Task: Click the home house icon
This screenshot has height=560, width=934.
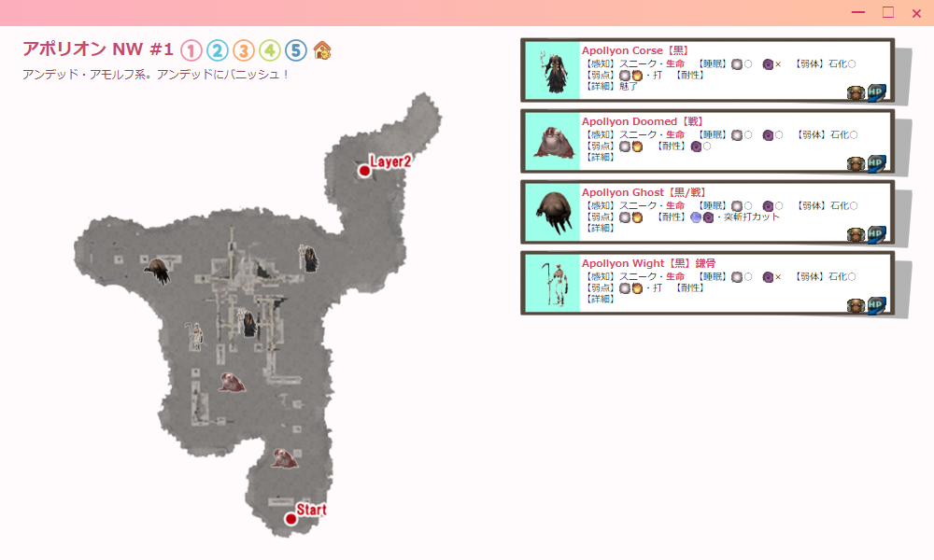Action: tap(322, 50)
